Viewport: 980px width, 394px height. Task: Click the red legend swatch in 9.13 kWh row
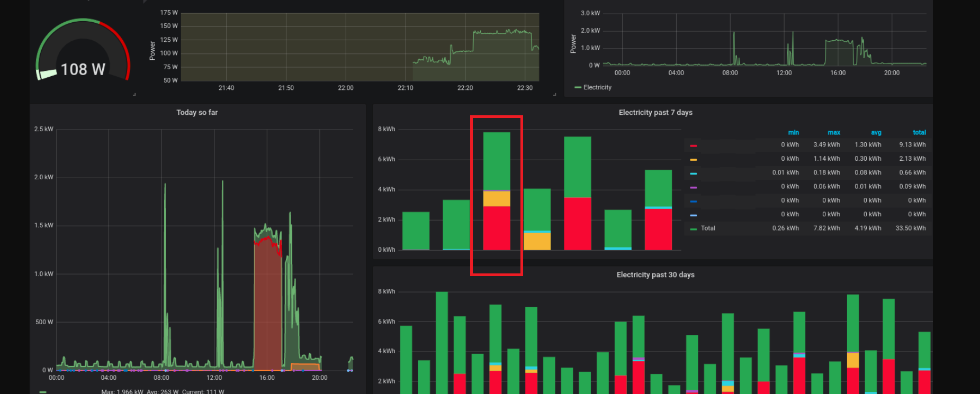[x=693, y=145]
